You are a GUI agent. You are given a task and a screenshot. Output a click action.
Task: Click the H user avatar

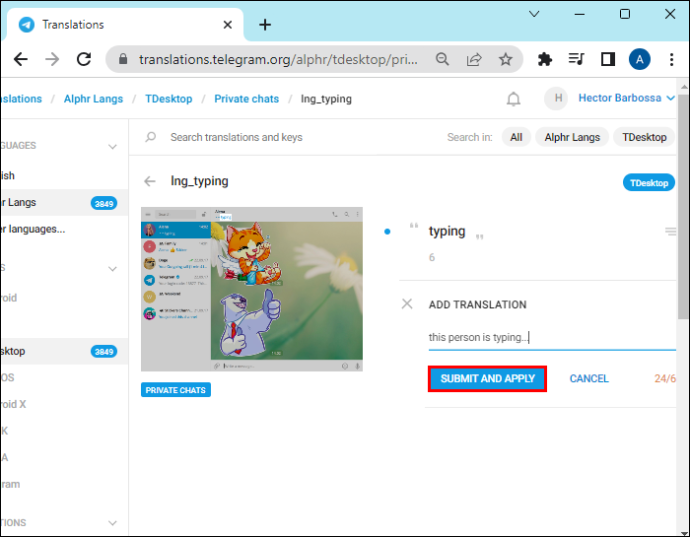557,98
